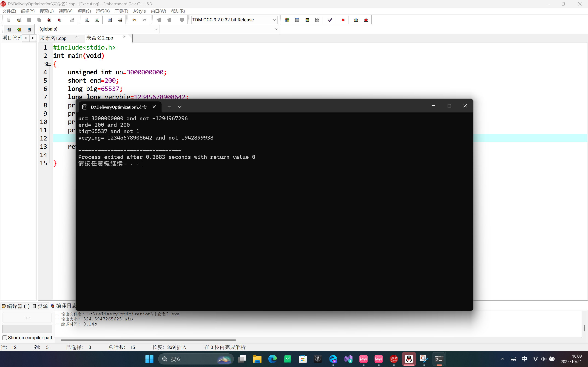This screenshot has height=367, width=588.
Task: Click the Find magnifier toolbar icon
Action: coord(87,20)
